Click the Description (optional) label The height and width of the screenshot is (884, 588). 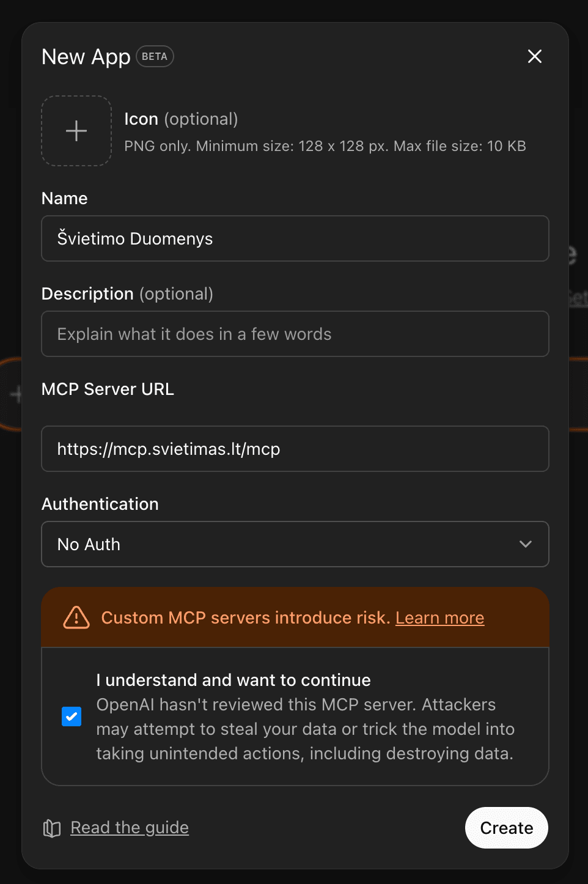tap(128, 294)
